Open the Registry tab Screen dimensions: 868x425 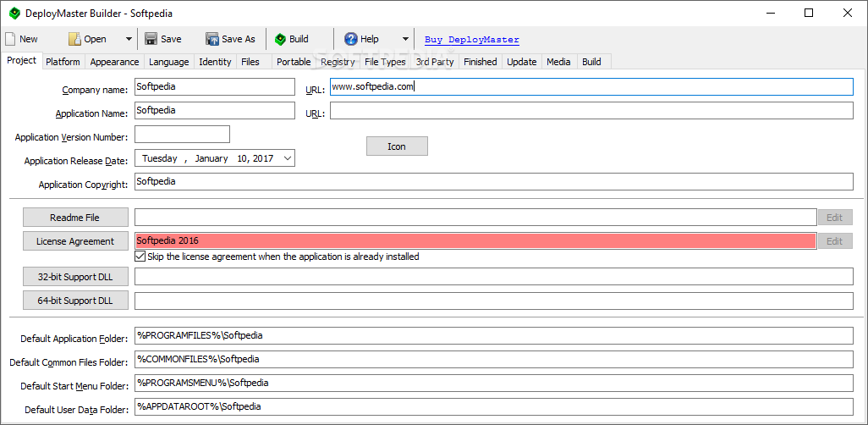pos(338,62)
